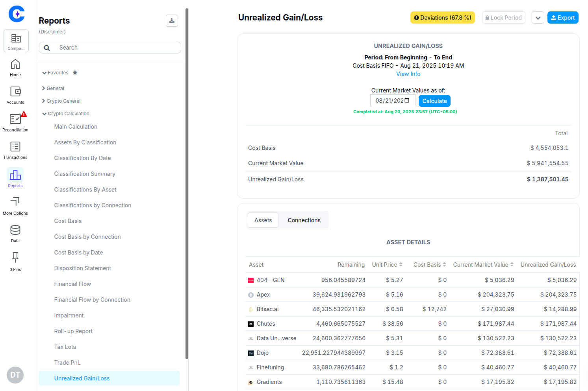Click the Deviations (67.8 %) button
Screen dimensions: 588x391
tap(443, 18)
